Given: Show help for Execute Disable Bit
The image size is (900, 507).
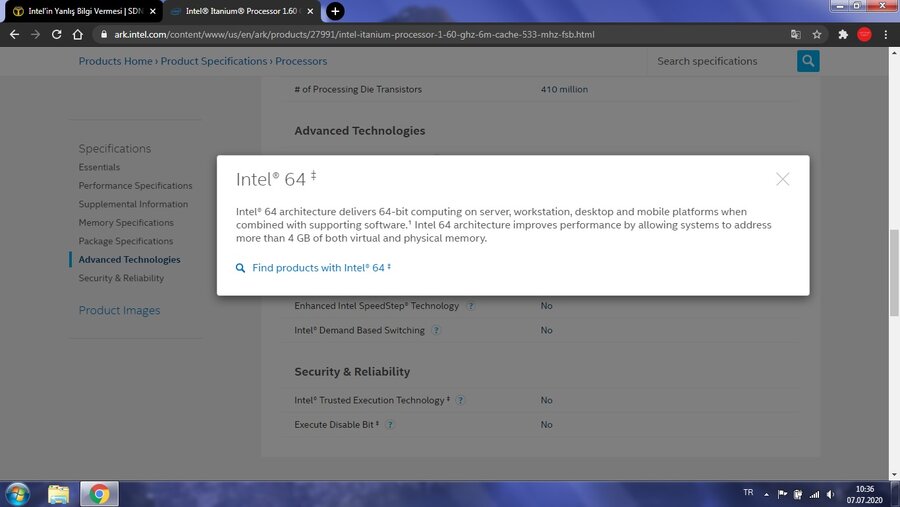Looking at the screenshot, I should [x=390, y=425].
